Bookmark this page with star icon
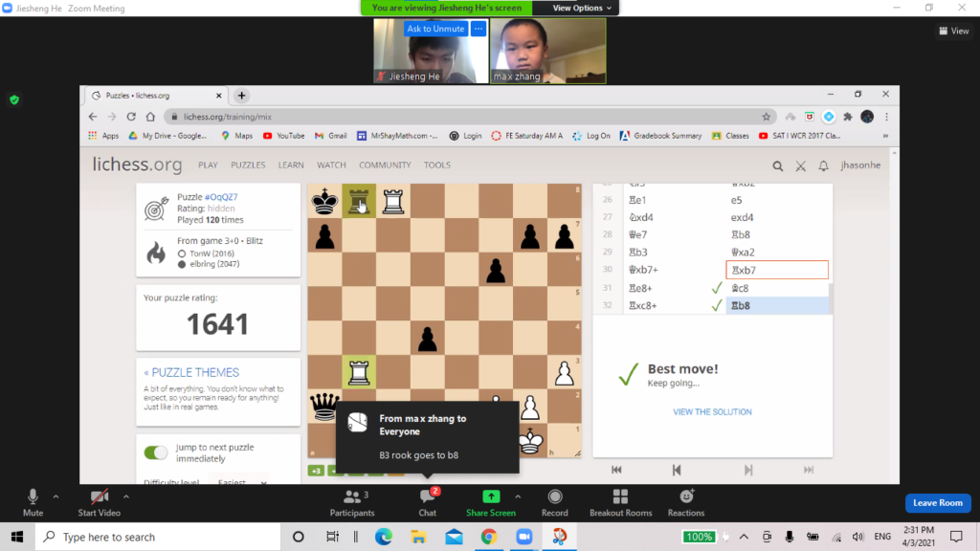Viewport: 980px width, 551px height. [x=767, y=117]
